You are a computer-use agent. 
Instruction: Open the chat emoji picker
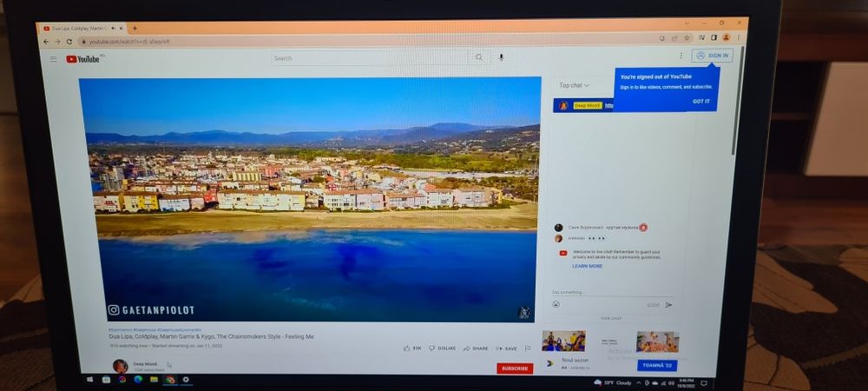click(x=556, y=304)
